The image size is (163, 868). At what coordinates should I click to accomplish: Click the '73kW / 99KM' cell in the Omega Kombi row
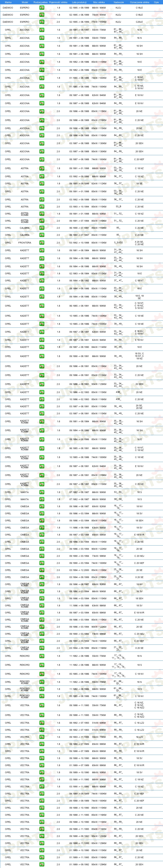(99, 634)
